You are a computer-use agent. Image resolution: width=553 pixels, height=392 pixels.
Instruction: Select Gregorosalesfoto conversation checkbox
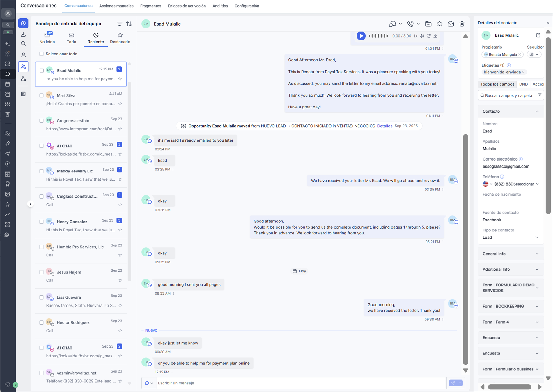tap(42, 121)
